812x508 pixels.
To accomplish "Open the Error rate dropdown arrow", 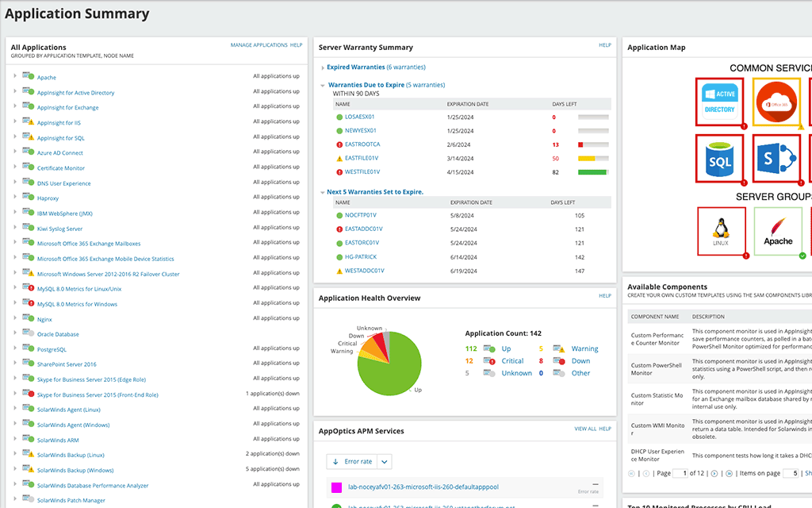I will click(x=384, y=461).
